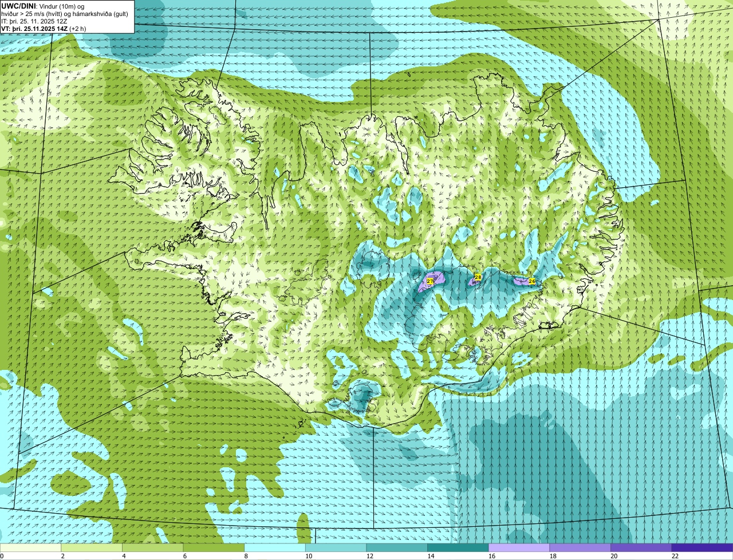Click the legend scale number 22

675,556
